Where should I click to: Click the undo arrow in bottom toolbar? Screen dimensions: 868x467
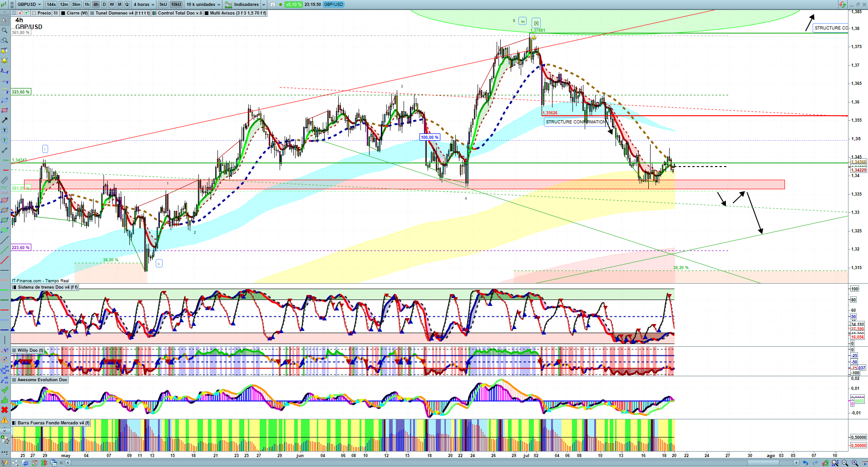pyautogui.click(x=805, y=463)
